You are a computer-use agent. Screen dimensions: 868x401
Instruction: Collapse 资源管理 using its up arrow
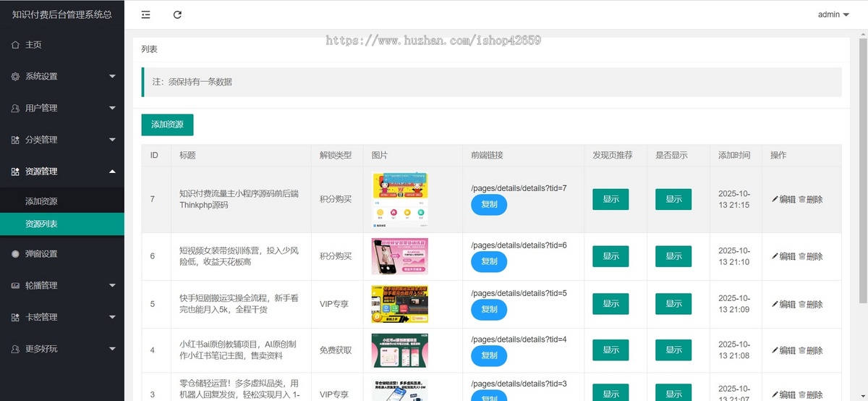[x=112, y=172]
